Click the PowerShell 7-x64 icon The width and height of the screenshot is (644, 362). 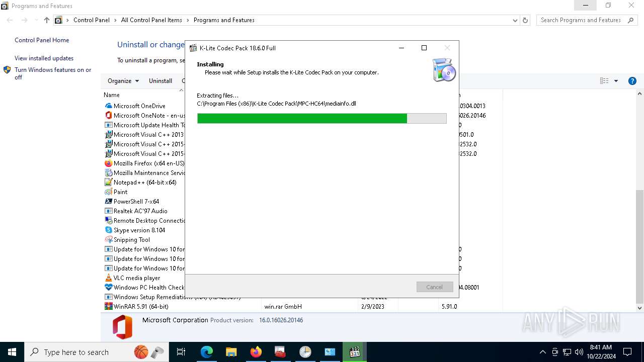pos(108,201)
